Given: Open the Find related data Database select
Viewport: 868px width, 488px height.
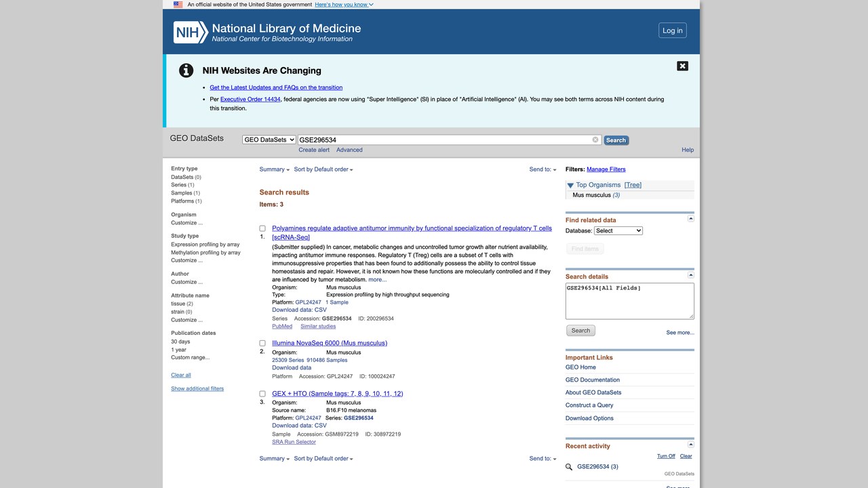Looking at the screenshot, I should pyautogui.click(x=618, y=230).
